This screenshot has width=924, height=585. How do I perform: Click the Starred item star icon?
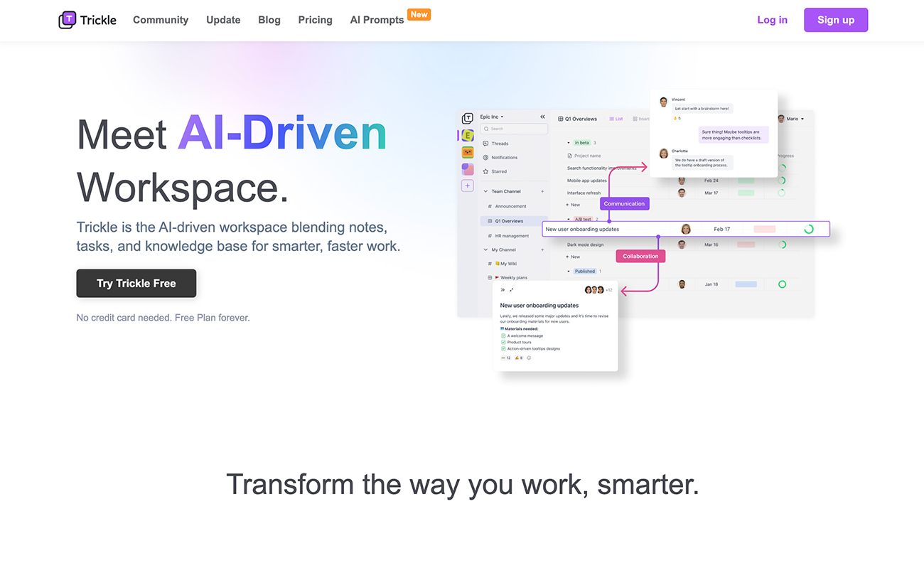tap(486, 171)
